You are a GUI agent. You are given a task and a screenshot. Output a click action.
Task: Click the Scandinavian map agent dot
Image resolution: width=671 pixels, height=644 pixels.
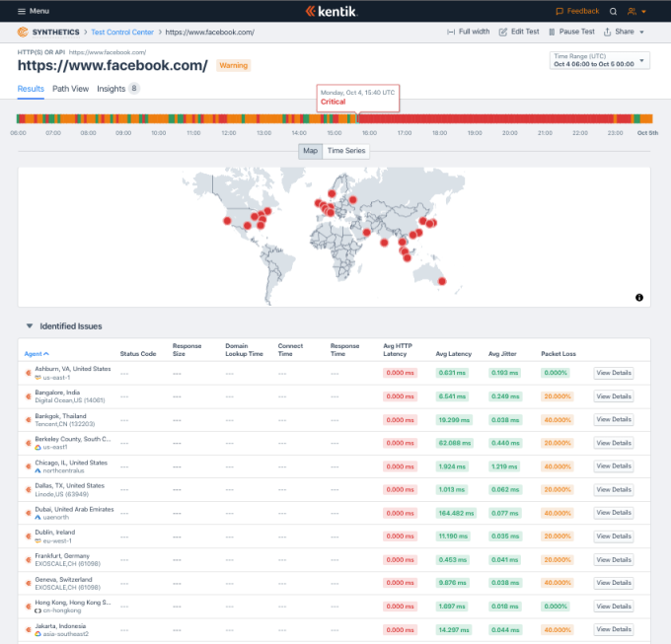pyautogui.click(x=332, y=193)
